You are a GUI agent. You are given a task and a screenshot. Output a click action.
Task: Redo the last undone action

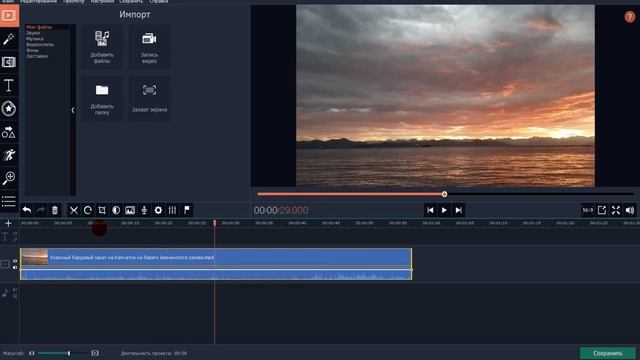(x=41, y=210)
